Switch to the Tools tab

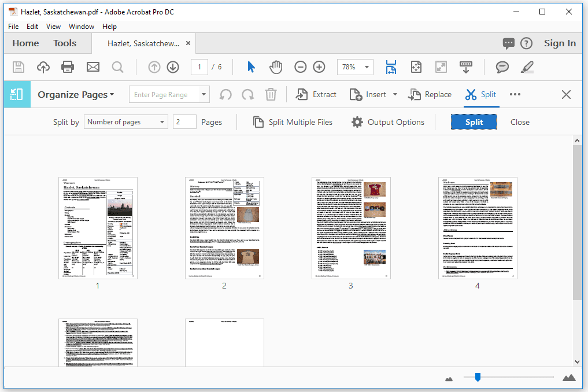coord(64,43)
